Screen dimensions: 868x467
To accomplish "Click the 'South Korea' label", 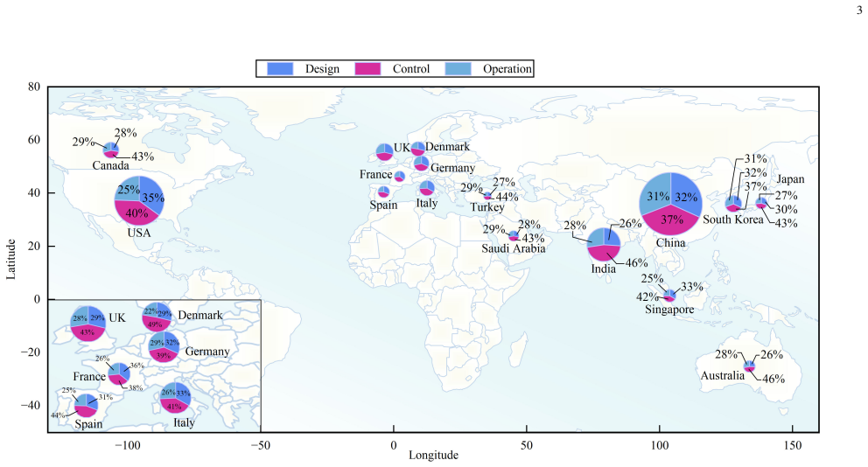I will [733, 220].
